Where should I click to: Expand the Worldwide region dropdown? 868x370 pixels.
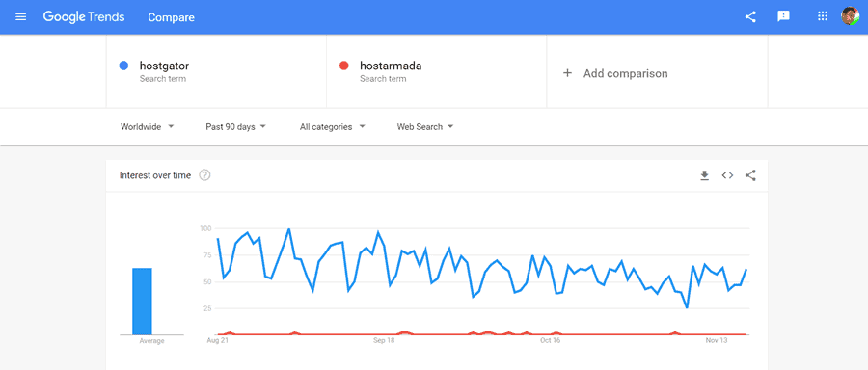click(x=148, y=127)
